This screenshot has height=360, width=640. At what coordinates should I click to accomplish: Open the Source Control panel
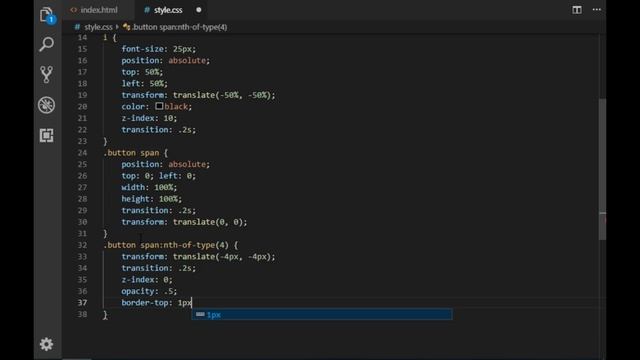pos(47,75)
